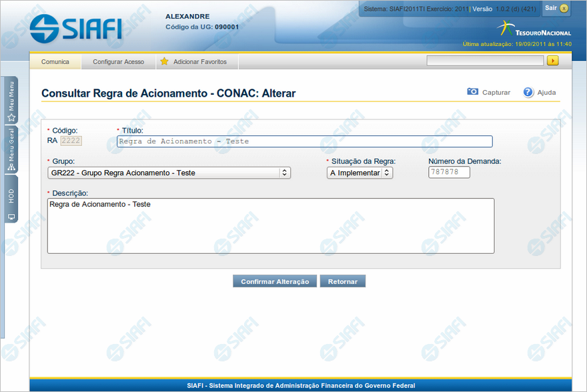Open Configurar Acesso menu item
Screen dimensions: 587x392
tap(118, 61)
